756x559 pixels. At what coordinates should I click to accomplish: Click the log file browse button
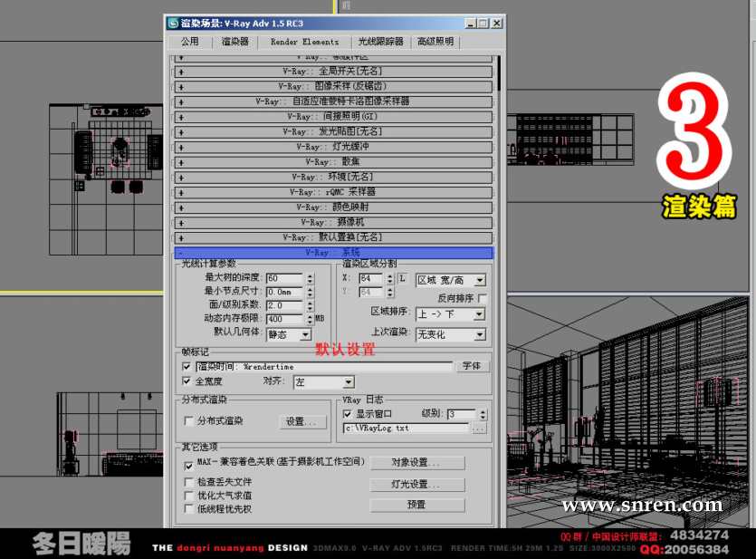coord(479,429)
